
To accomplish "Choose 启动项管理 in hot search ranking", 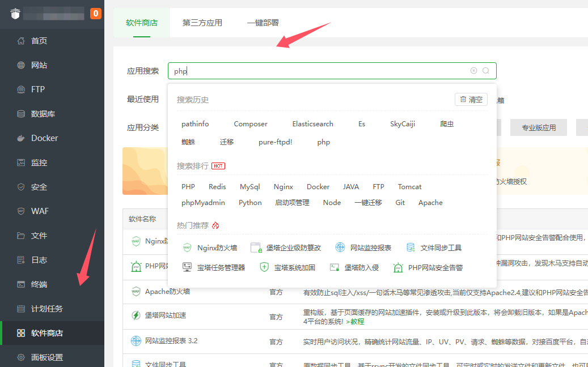I will pyautogui.click(x=292, y=203).
